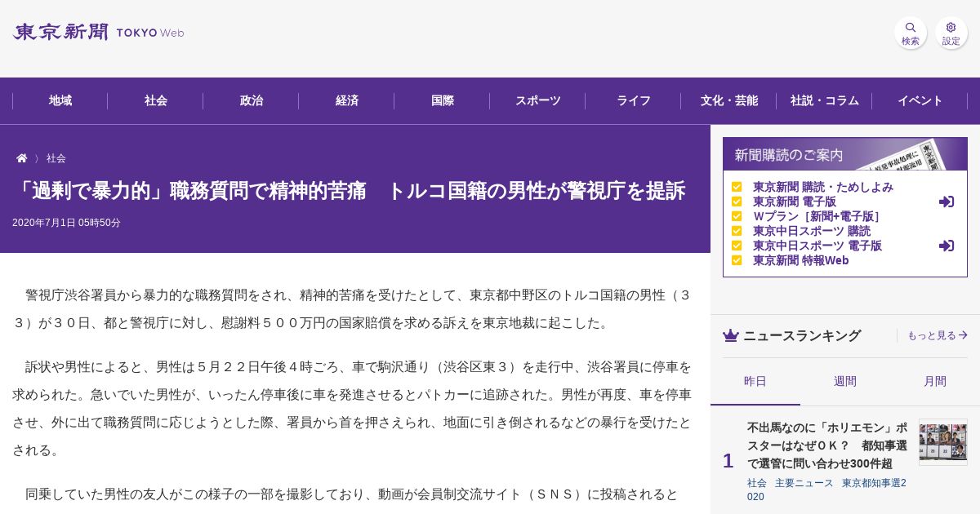Click the article headline about 職務質問

tap(349, 191)
